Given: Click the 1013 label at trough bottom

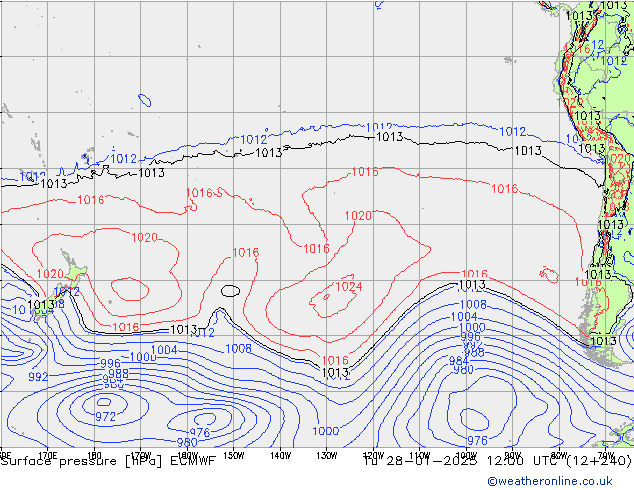Looking at the screenshot, I should click(335, 373).
